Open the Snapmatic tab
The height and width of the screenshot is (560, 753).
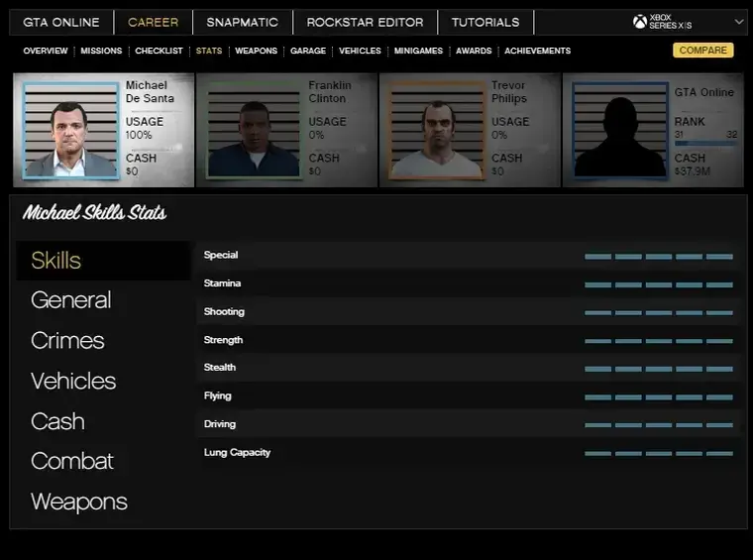243,22
